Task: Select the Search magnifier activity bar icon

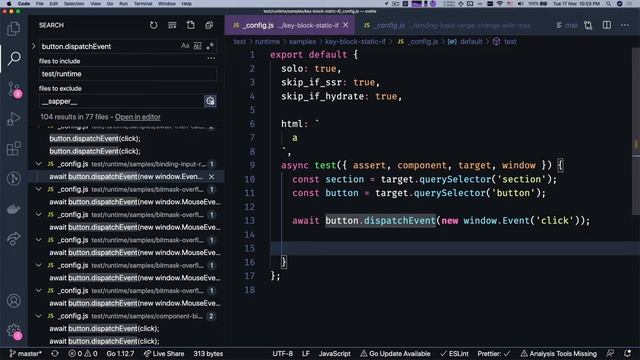Action: (14, 58)
